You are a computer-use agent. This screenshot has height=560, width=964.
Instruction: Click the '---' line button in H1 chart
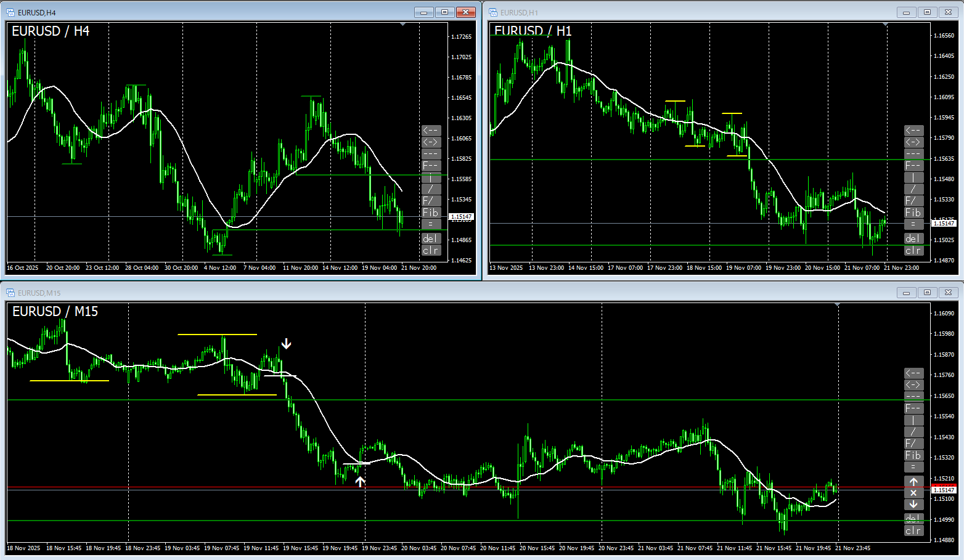point(913,153)
